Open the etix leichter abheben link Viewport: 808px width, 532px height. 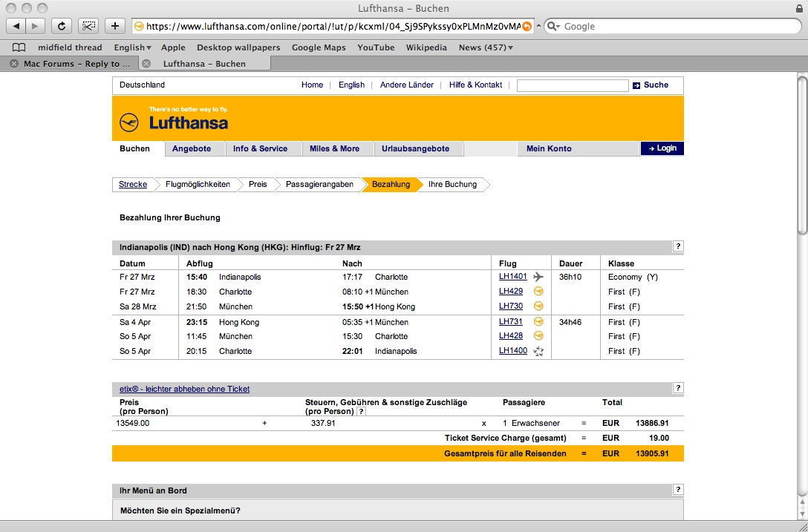184,389
